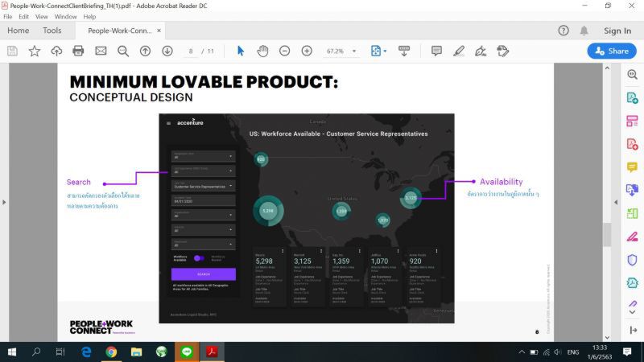Open Action Center notifications icon
The image size is (644, 362).
click(x=627, y=352)
